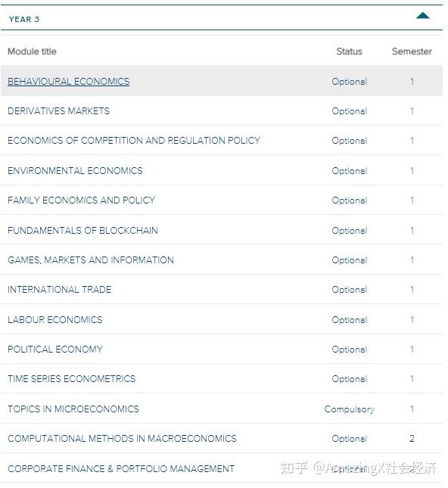Open Time Series Econometrics module
The image size is (448, 488).
point(72,379)
